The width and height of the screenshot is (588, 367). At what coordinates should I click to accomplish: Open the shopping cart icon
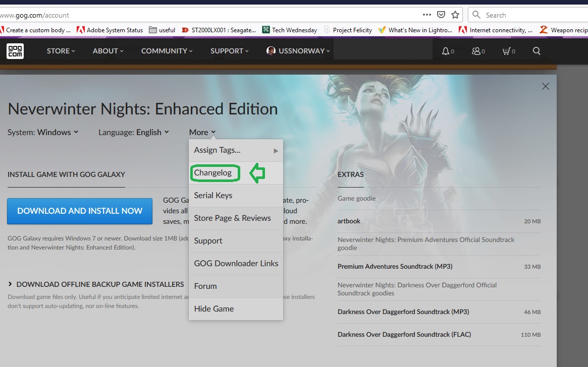[506, 51]
